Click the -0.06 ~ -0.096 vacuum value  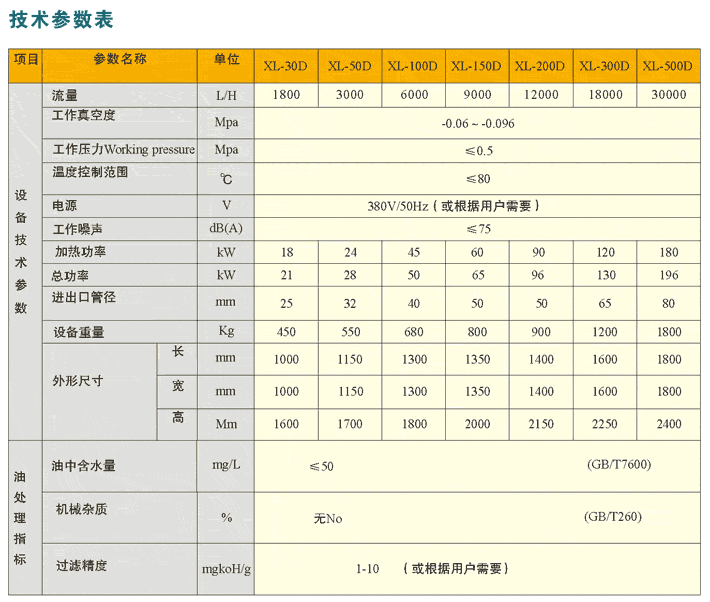click(x=478, y=123)
